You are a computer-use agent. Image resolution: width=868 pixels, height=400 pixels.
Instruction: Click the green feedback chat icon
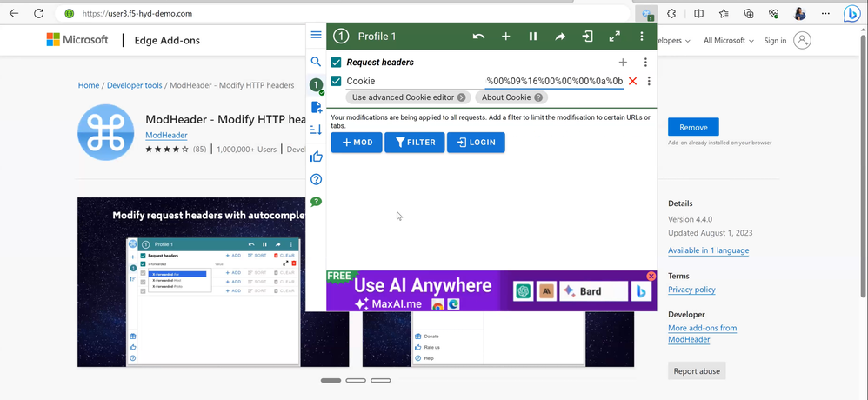click(x=316, y=202)
